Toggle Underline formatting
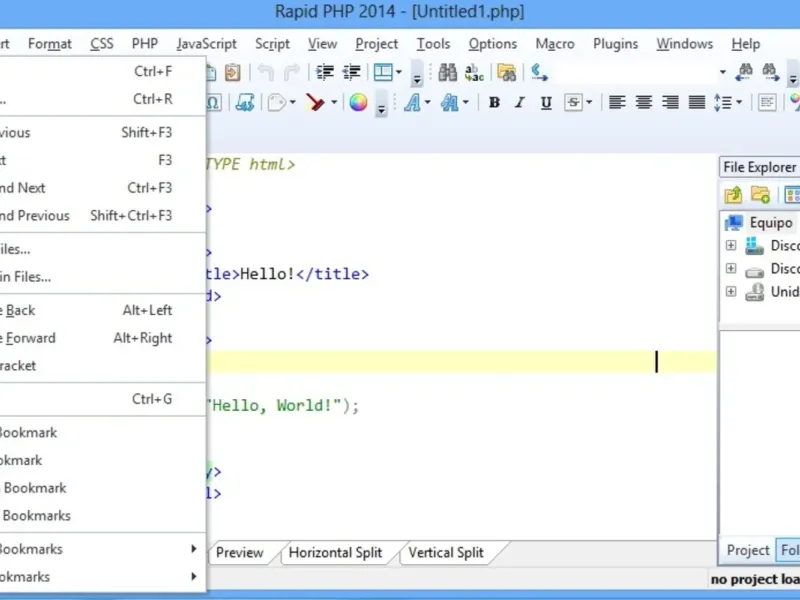800x600 pixels. tap(546, 103)
